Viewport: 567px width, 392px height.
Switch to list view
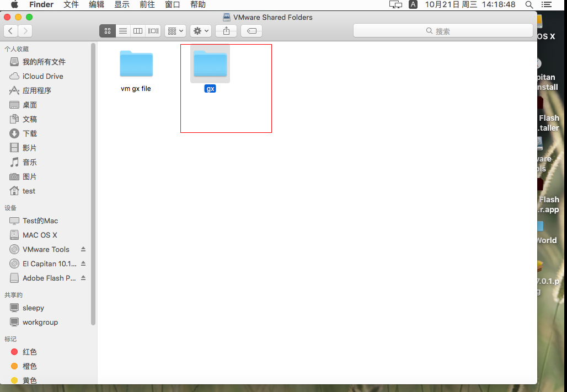[123, 31]
